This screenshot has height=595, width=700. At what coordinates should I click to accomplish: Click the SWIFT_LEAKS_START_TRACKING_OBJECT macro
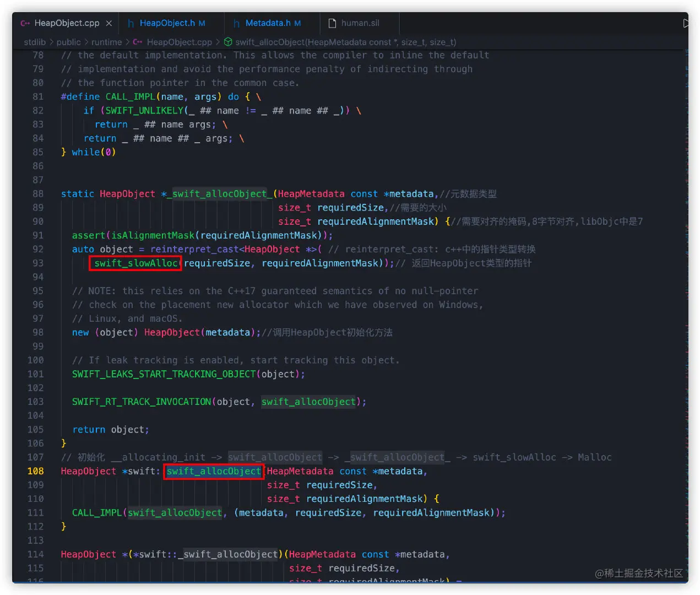(164, 374)
